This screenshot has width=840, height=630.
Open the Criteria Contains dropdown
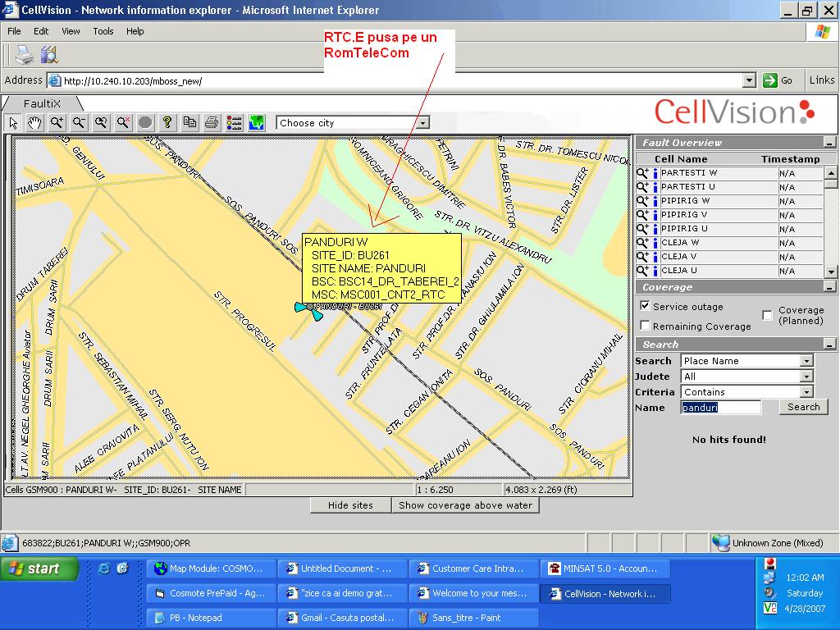pos(806,392)
